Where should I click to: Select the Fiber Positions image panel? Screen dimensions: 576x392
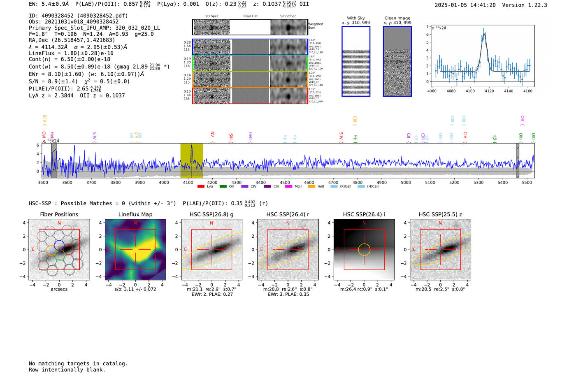(59, 250)
